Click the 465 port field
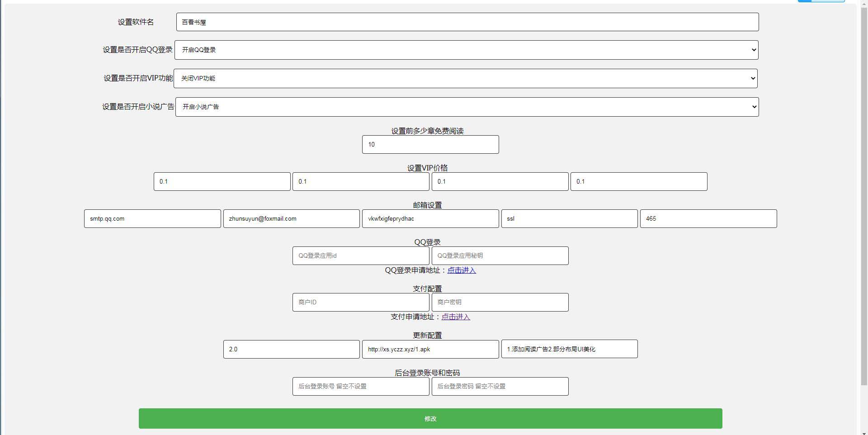868x435 pixels. click(x=708, y=218)
